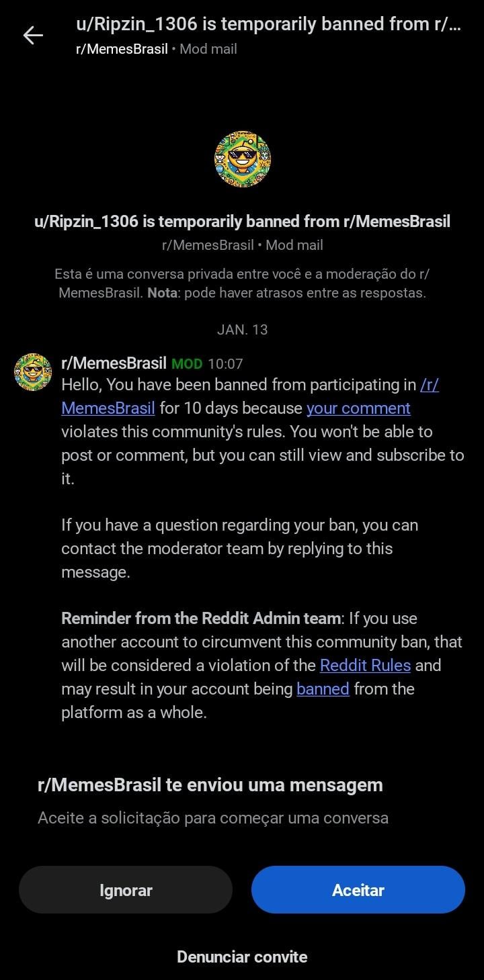Tap the truncated ban title in the top bar
The height and width of the screenshot is (980, 484).
pos(268,25)
